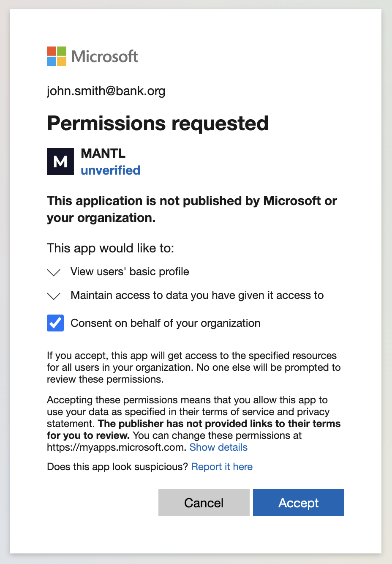Click the MANTL application name
The image size is (392, 564).
click(x=103, y=153)
